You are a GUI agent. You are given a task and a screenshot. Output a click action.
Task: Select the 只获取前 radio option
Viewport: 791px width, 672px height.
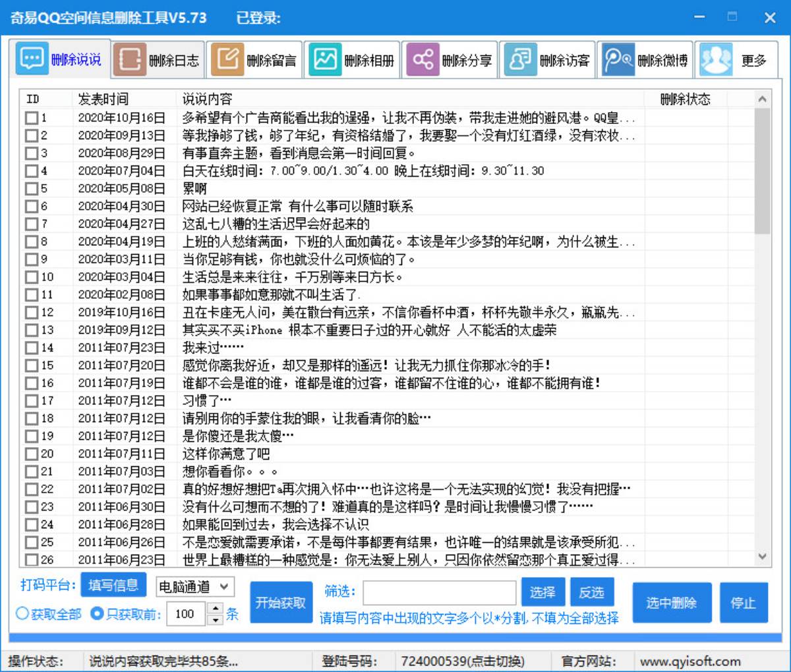pos(97,613)
